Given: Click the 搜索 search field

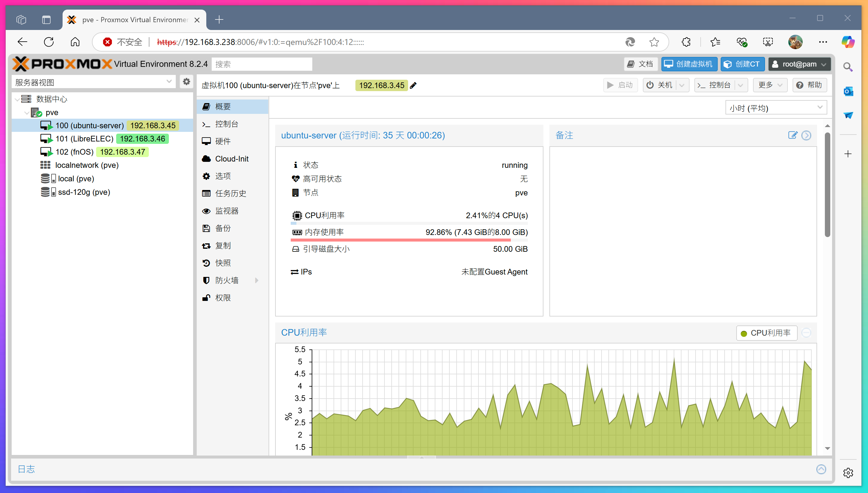Looking at the screenshot, I should [x=261, y=64].
